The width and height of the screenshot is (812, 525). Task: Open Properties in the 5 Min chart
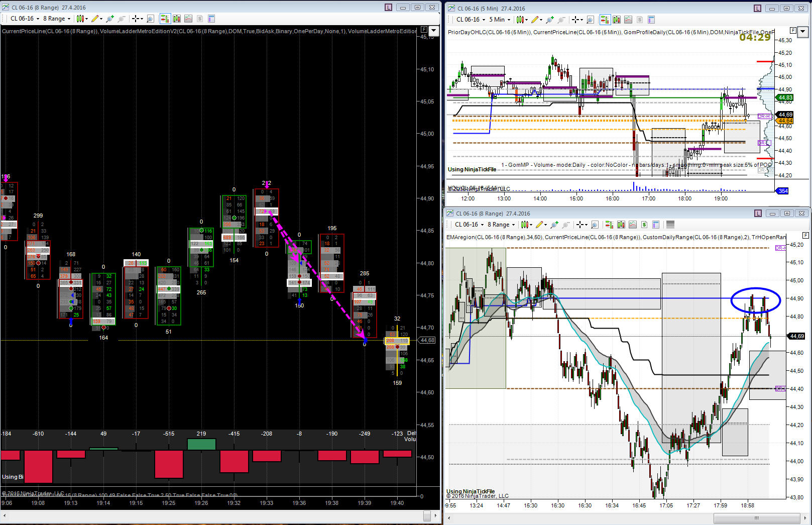tap(651, 20)
